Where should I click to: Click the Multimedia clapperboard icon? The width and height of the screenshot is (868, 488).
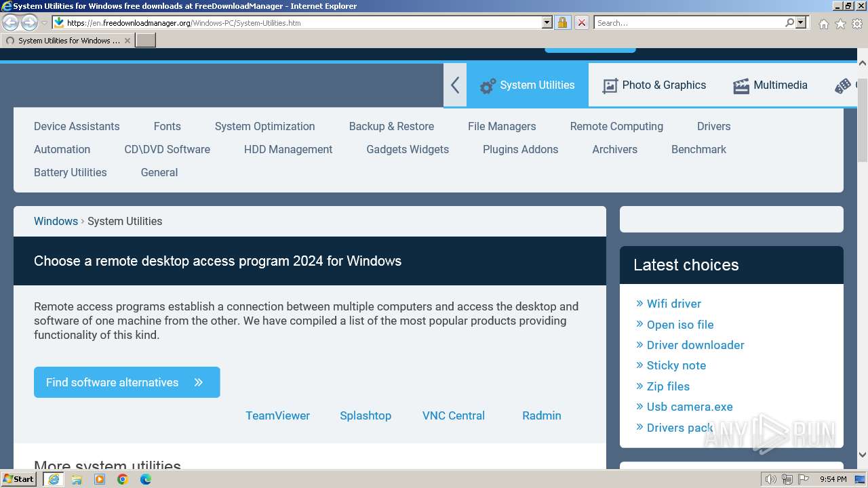[741, 86]
